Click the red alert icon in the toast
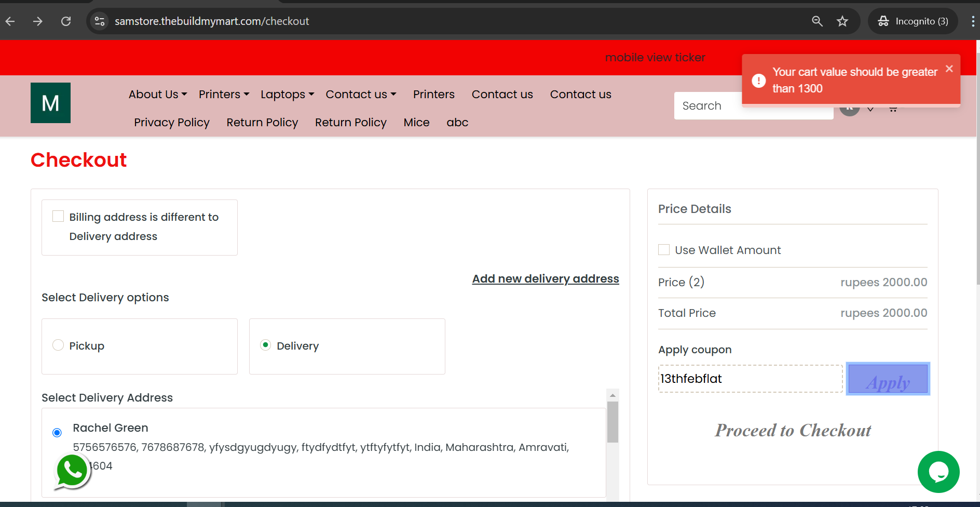Image resolution: width=980 pixels, height=507 pixels. pos(759,81)
